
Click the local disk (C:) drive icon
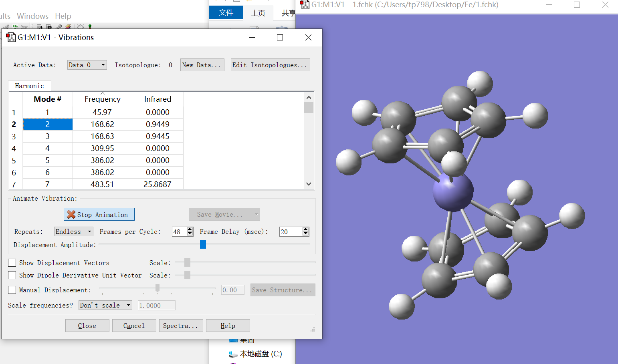(x=233, y=354)
